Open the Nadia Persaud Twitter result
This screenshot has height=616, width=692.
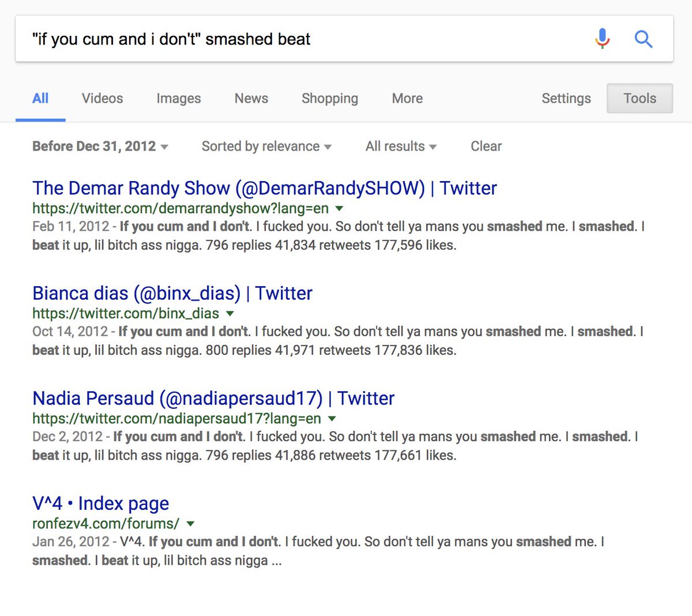[213, 398]
